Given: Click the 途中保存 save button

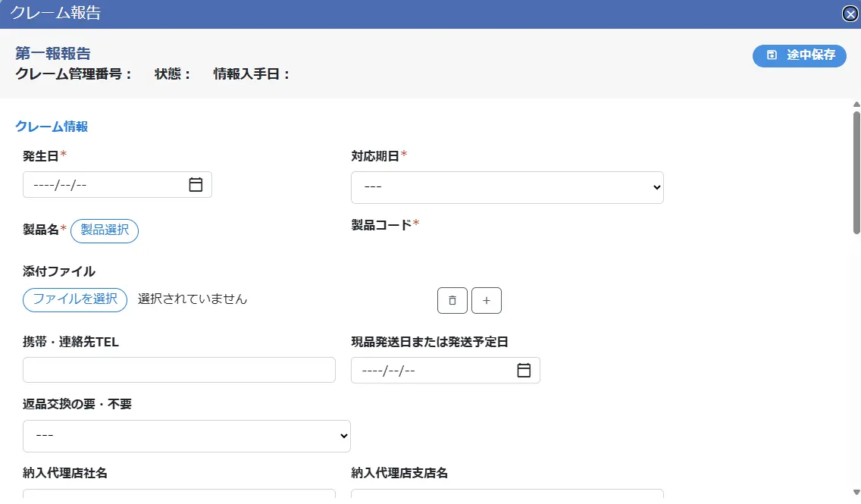Looking at the screenshot, I should point(799,55).
